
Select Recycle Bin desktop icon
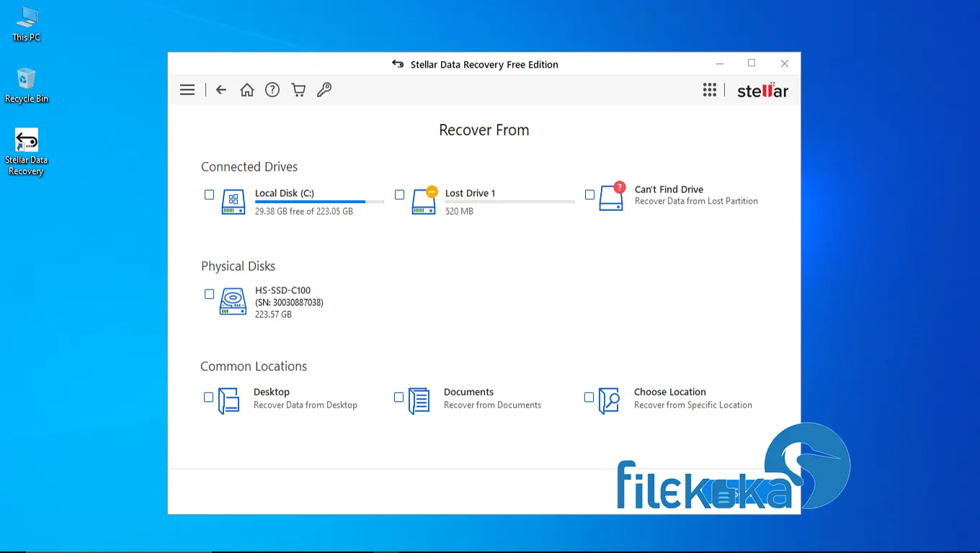(26, 86)
